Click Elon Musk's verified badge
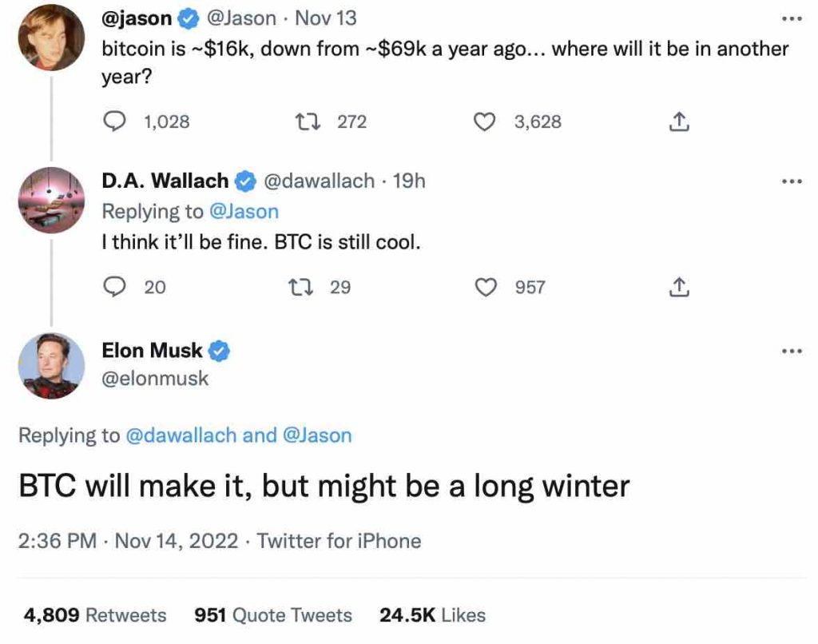This screenshot has width=818, height=644. click(220, 350)
